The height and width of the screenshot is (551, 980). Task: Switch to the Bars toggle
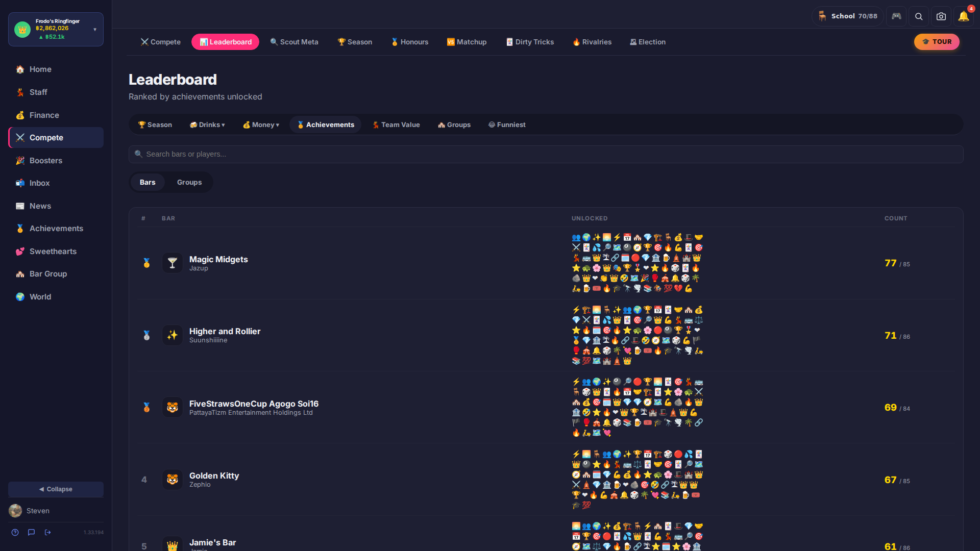[x=148, y=182]
